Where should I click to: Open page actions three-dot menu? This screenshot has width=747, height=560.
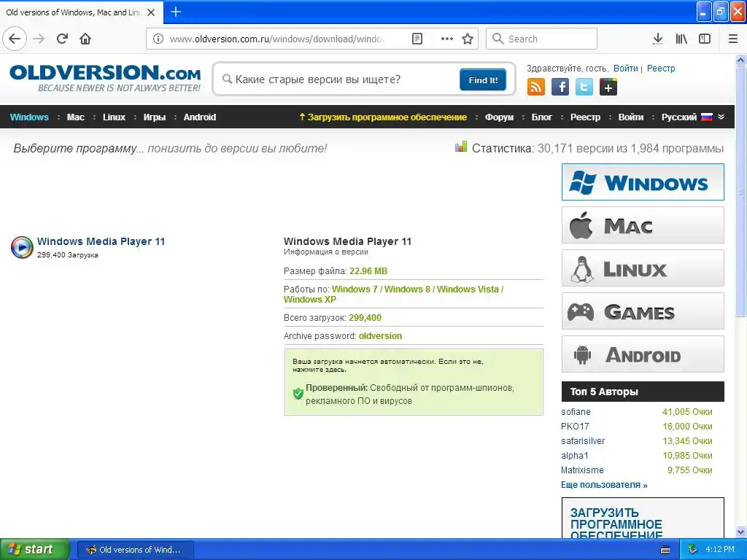(x=447, y=39)
